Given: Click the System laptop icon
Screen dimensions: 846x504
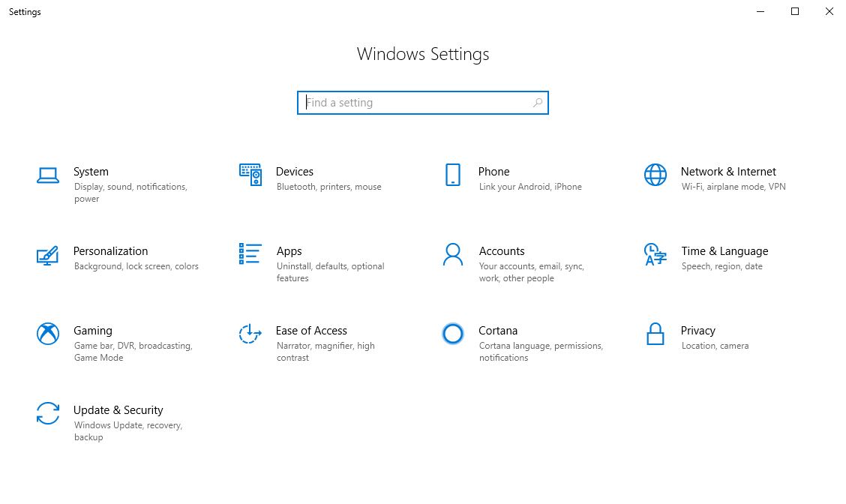Looking at the screenshot, I should pos(48,175).
